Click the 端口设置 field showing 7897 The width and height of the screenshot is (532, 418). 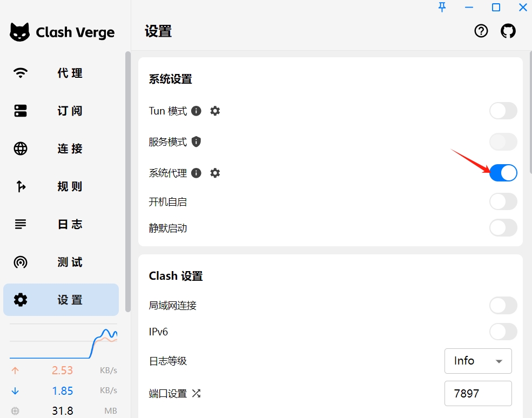[478, 394]
